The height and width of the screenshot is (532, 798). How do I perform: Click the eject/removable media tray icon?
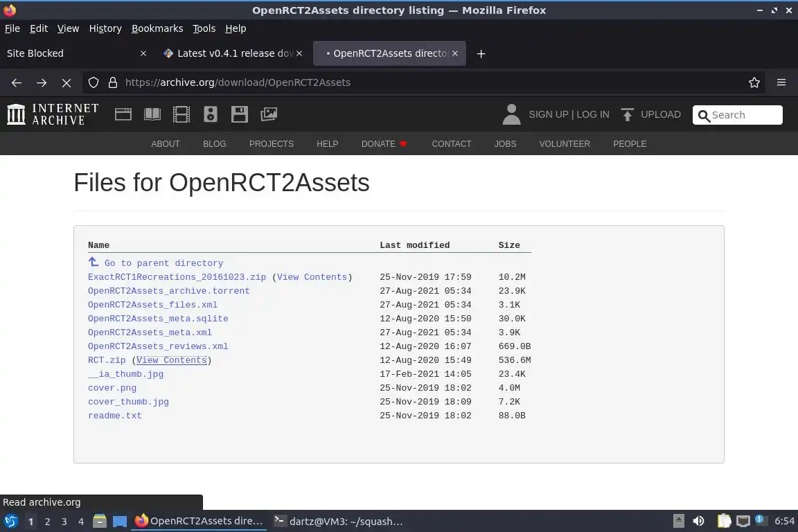679,521
